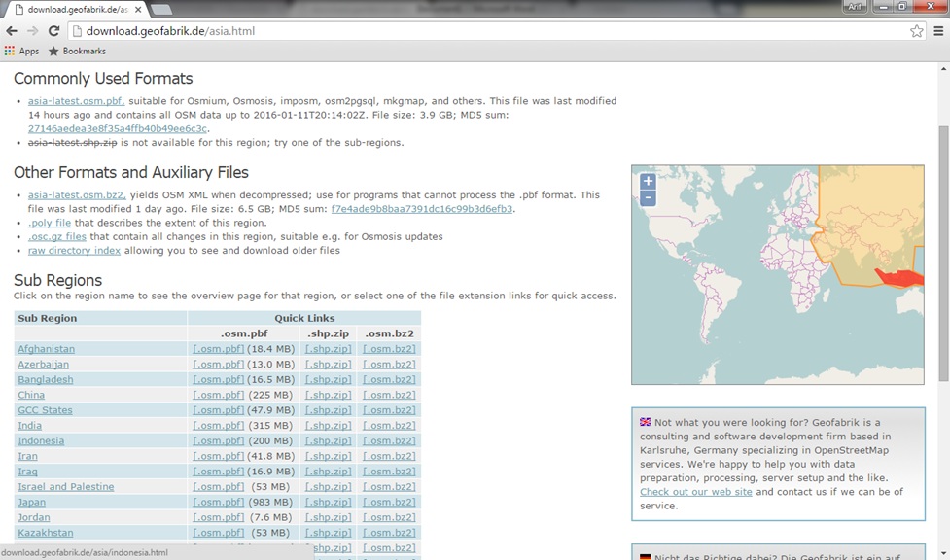Screen dimensions: 950x560
Task: Bookmark this page with the star icon
Action: coord(915,30)
